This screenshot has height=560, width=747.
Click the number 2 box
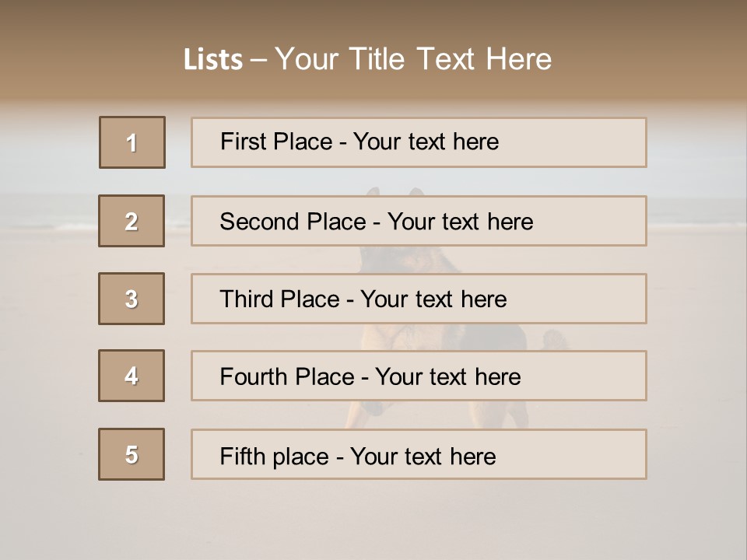point(132,221)
